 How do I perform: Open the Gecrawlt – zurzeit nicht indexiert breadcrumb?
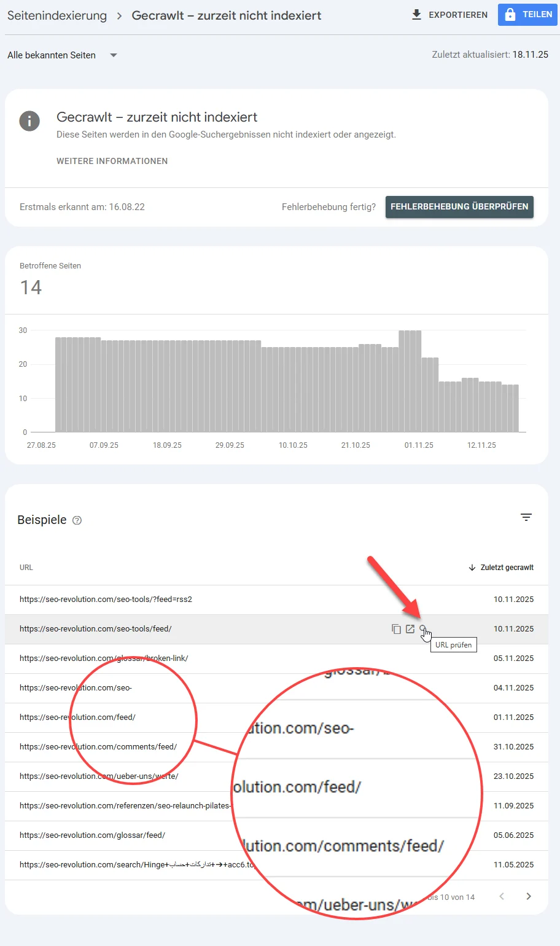point(227,15)
